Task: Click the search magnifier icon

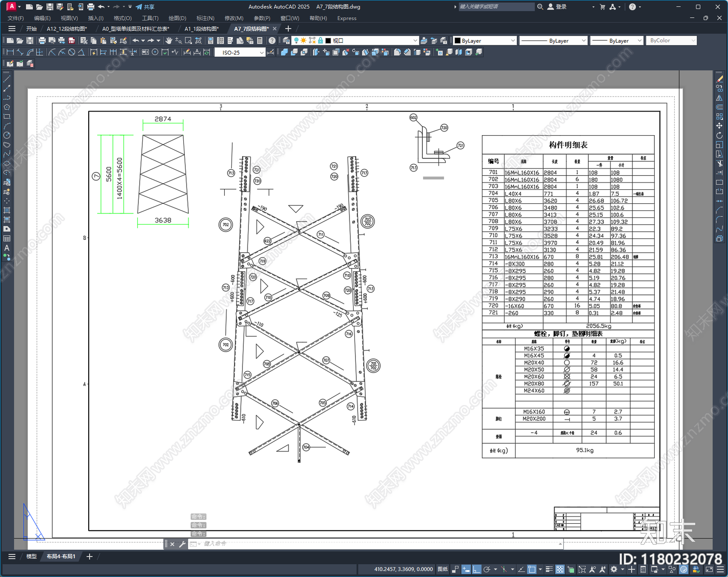Action: pyautogui.click(x=540, y=7)
